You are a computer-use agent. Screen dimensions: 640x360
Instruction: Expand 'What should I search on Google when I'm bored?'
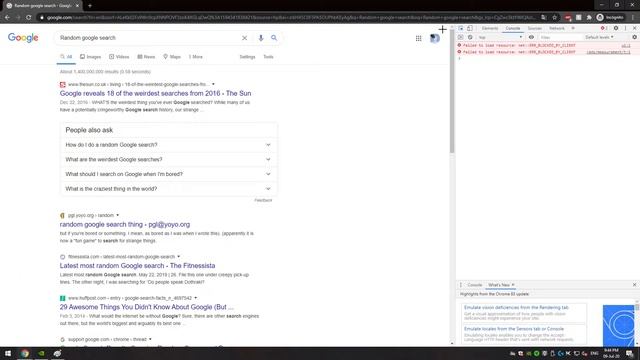point(168,174)
